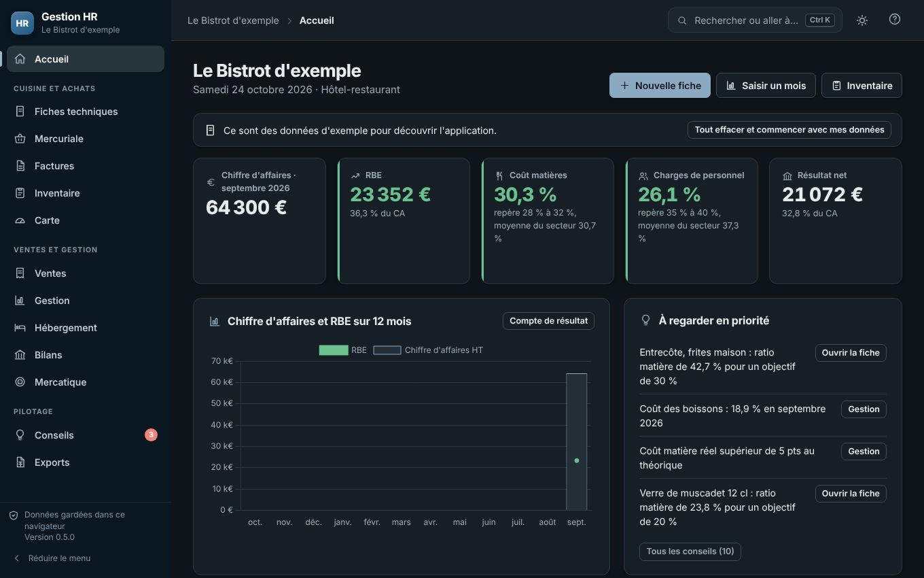Click the September RBE data point in chart

pyautogui.click(x=577, y=461)
